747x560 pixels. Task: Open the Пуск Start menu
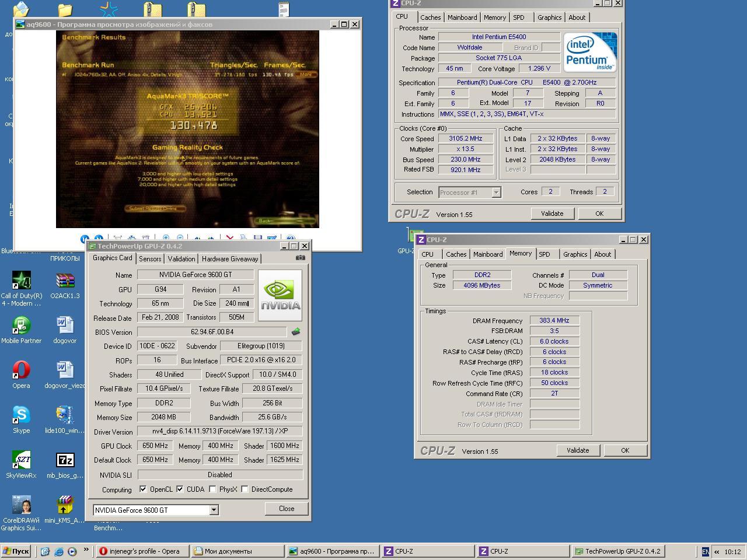[16, 551]
